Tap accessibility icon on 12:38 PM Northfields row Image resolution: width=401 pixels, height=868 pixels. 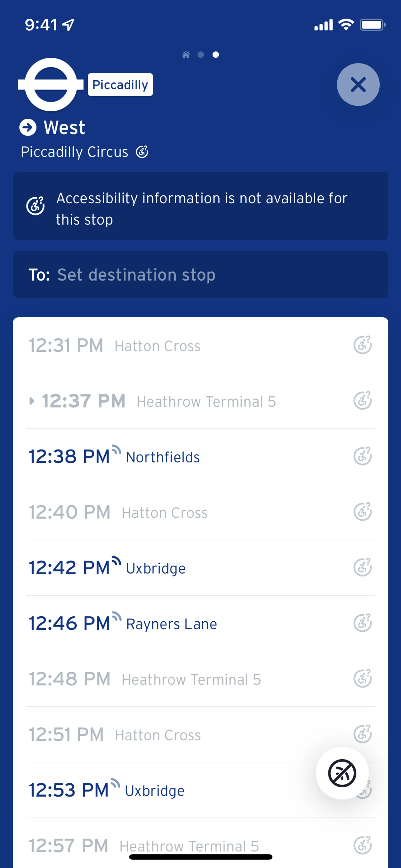click(x=362, y=456)
